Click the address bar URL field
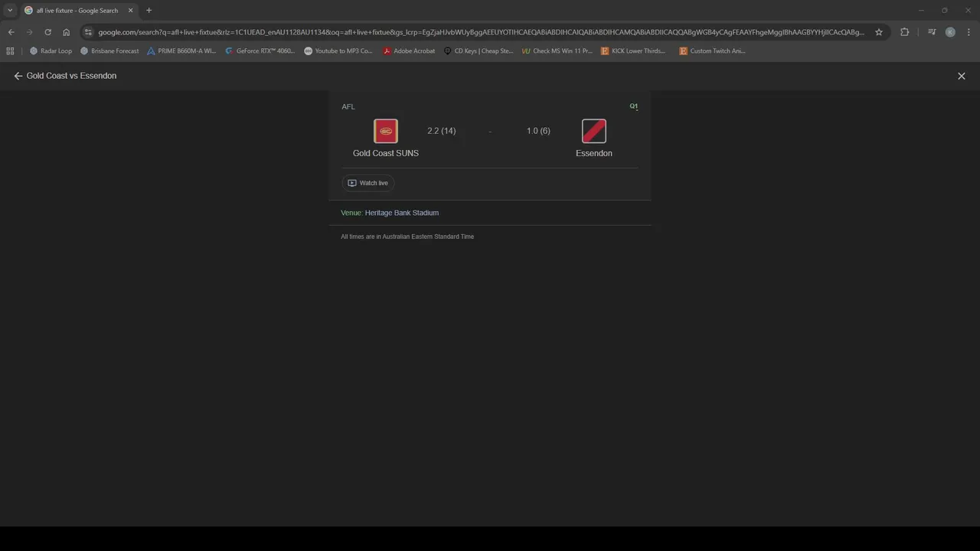This screenshot has width=980, height=551. pos(481,32)
